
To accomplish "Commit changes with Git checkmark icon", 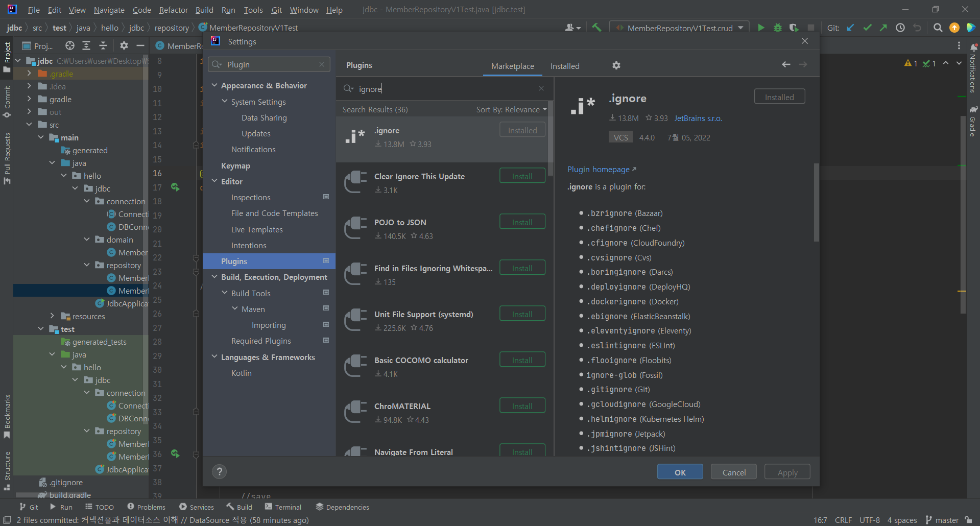I will [x=867, y=28].
